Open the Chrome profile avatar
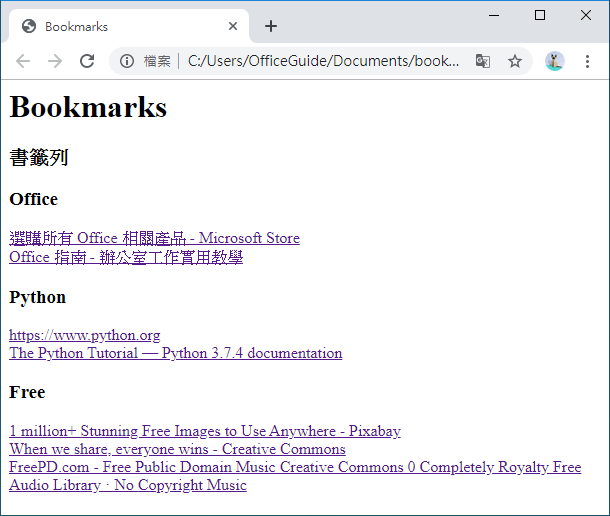Image resolution: width=610 pixels, height=516 pixels. point(554,61)
